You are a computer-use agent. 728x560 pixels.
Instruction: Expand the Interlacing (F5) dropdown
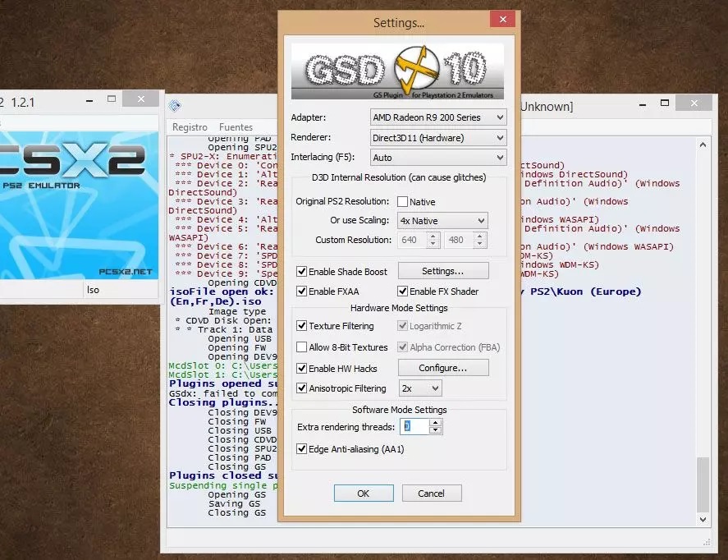pyautogui.click(x=438, y=158)
